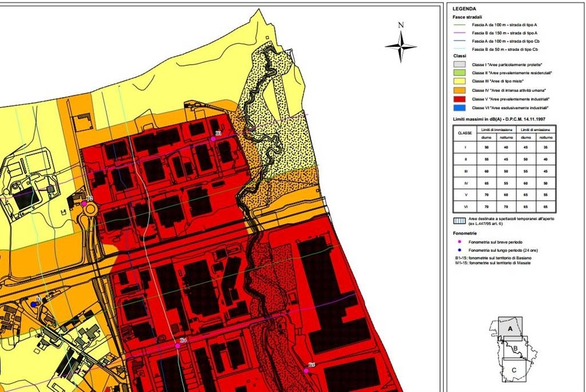586x392 pixels.
Task: Select the B2 marker near the roundabout
Action: [85, 204]
